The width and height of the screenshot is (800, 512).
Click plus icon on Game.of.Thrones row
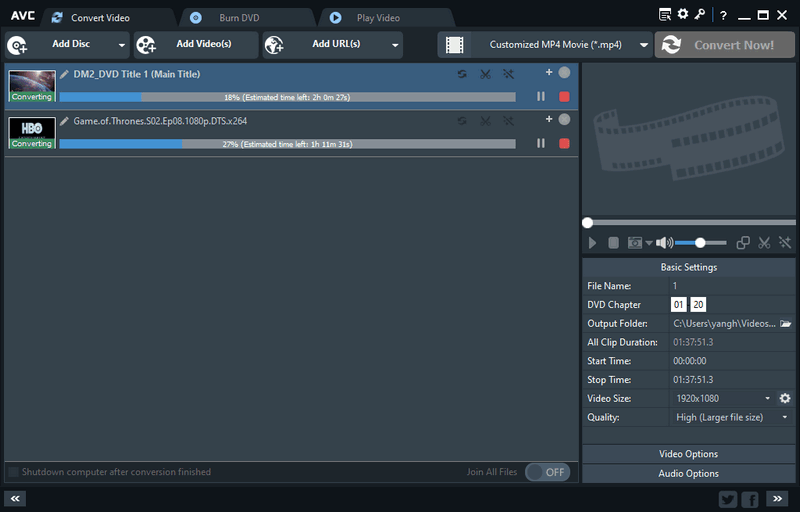[x=549, y=119]
